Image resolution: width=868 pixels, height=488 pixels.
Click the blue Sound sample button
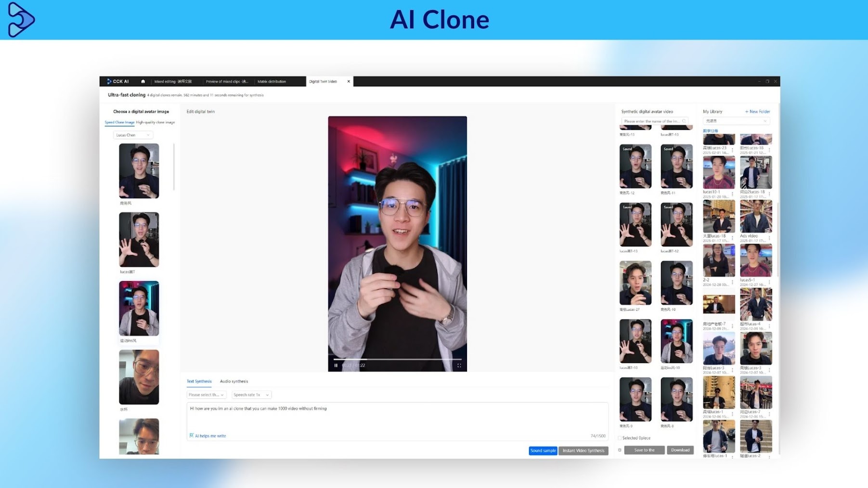coord(543,450)
